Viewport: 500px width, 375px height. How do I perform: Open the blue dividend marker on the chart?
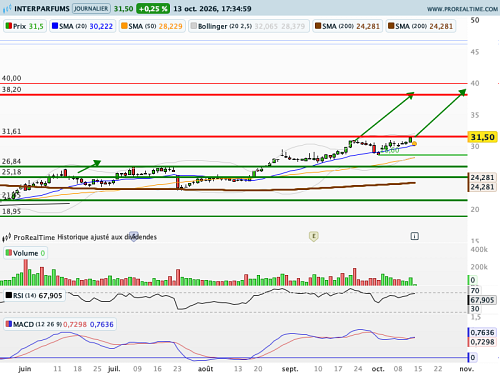134,236
